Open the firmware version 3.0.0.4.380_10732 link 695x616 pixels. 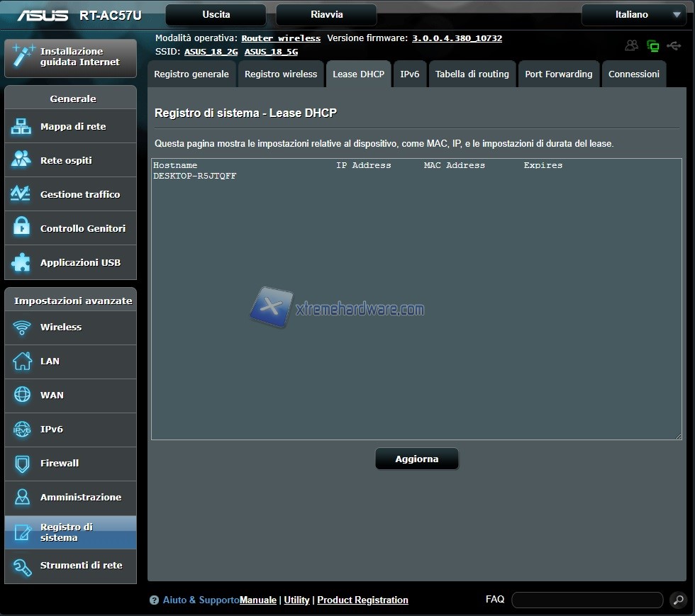[457, 38]
